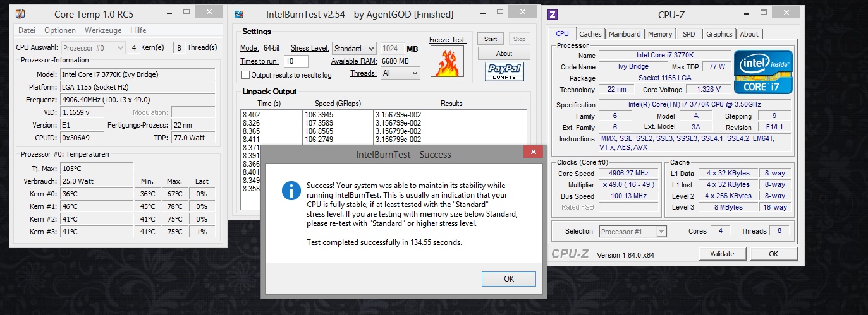Open the Stress Level dropdown

[x=353, y=49]
